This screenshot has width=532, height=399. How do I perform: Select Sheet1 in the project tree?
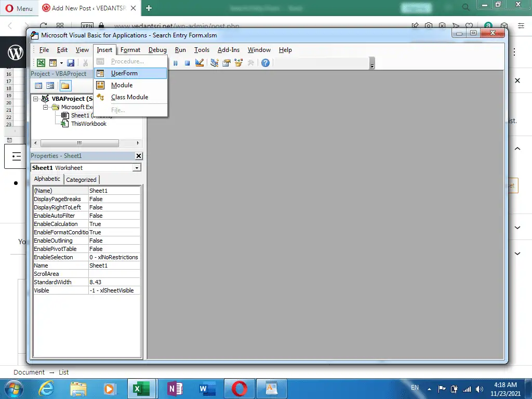(x=79, y=115)
